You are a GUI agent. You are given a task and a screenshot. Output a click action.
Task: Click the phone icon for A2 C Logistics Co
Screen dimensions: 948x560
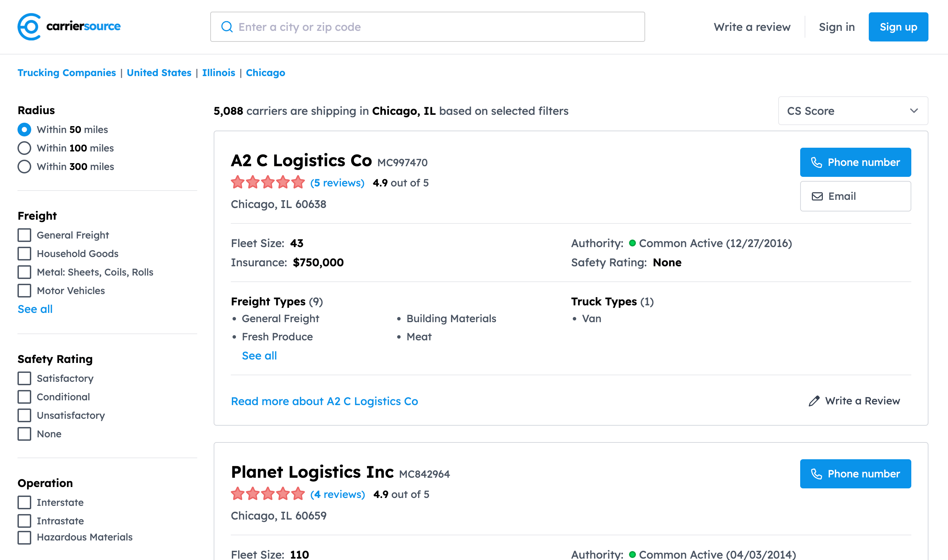pos(817,162)
